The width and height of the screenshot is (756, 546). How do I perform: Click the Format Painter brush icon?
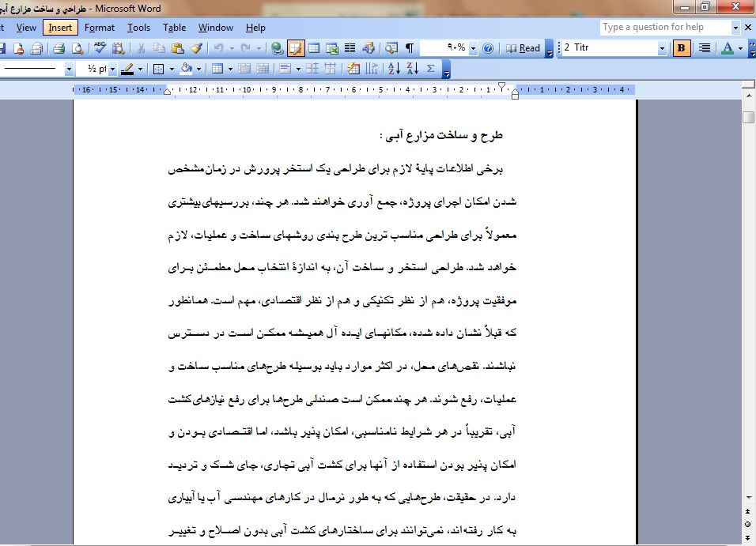tap(197, 48)
